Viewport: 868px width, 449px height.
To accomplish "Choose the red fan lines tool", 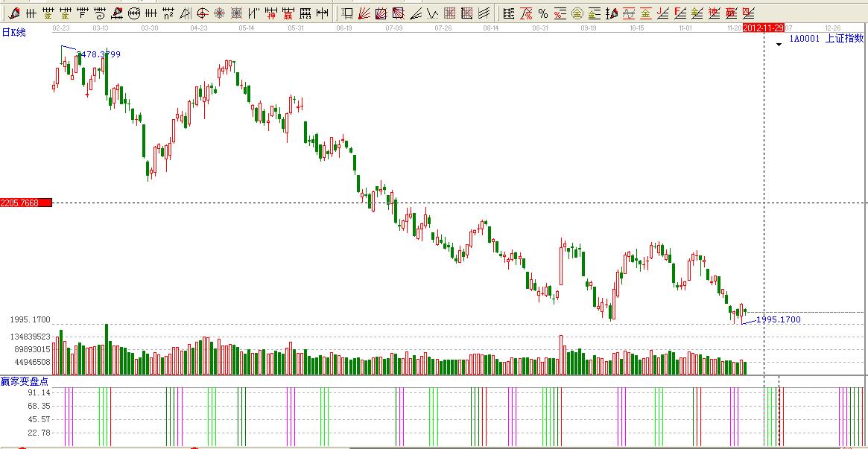I will coord(364,13).
